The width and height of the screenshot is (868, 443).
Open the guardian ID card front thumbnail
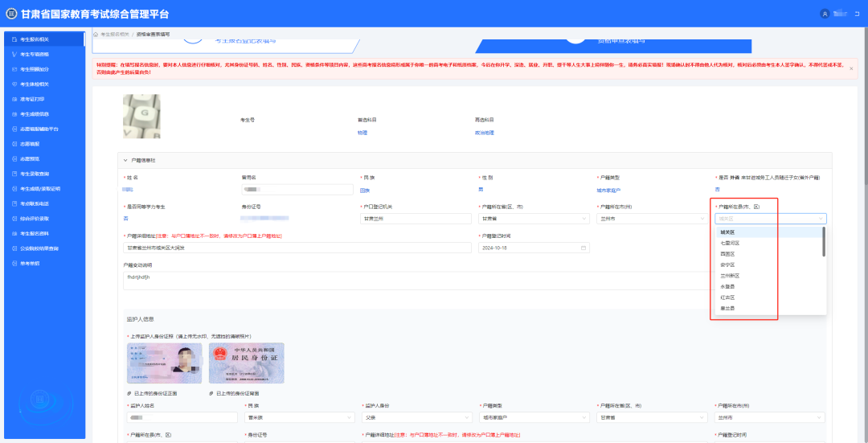[163, 363]
